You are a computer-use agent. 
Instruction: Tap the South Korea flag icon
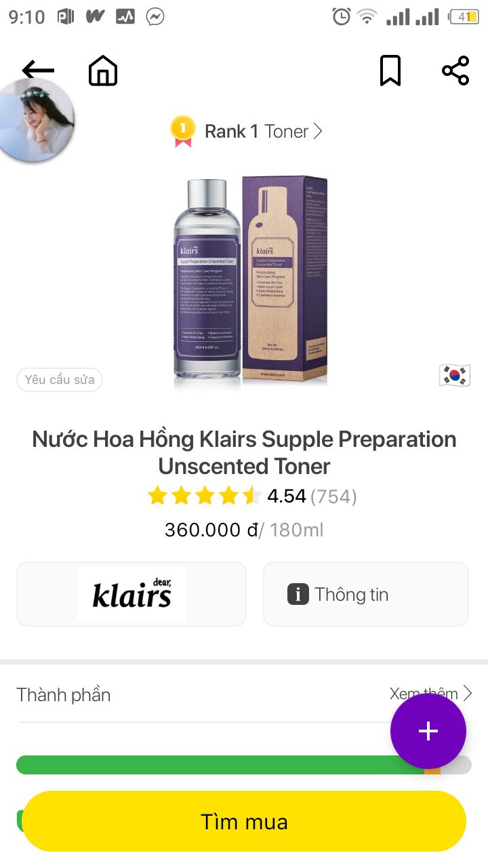[454, 375]
